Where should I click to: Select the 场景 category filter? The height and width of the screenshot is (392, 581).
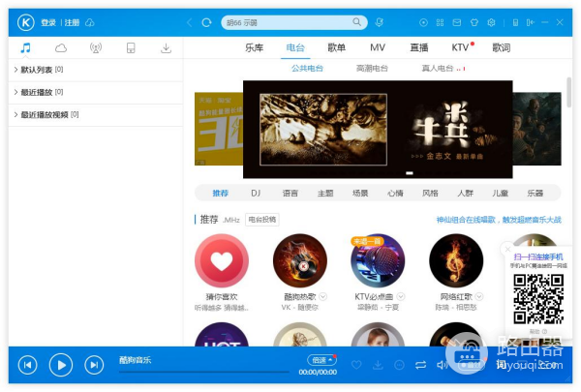coord(360,193)
